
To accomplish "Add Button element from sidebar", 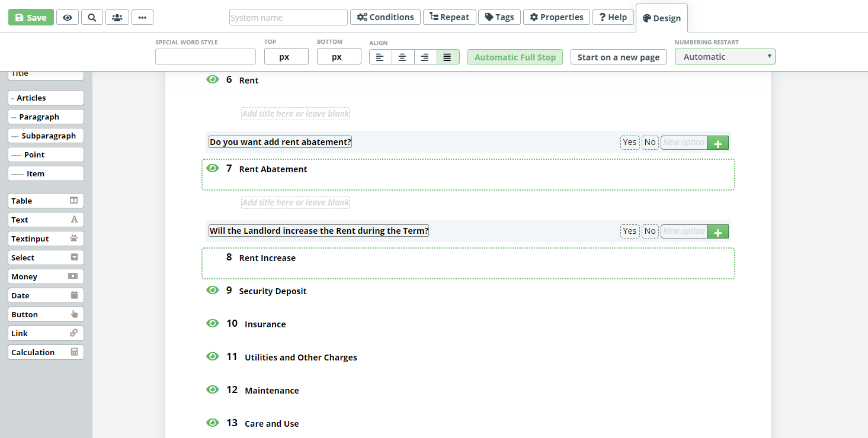I will (x=46, y=314).
